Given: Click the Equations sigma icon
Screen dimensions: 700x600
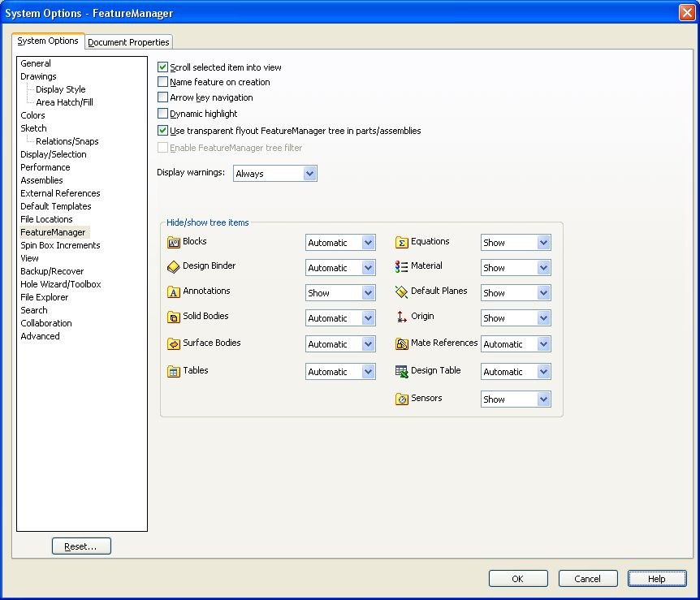Looking at the screenshot, I should 402,243.
